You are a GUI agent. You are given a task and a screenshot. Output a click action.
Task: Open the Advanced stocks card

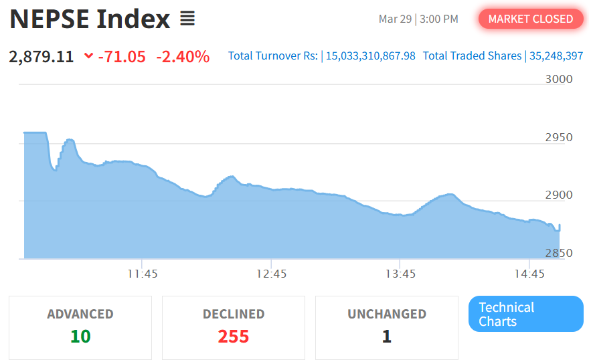(80, 327)
